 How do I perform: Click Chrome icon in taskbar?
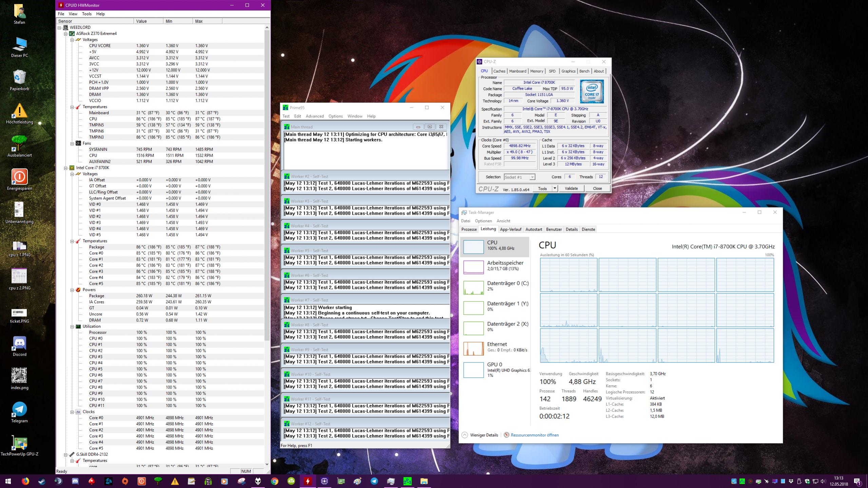(274, 481)
